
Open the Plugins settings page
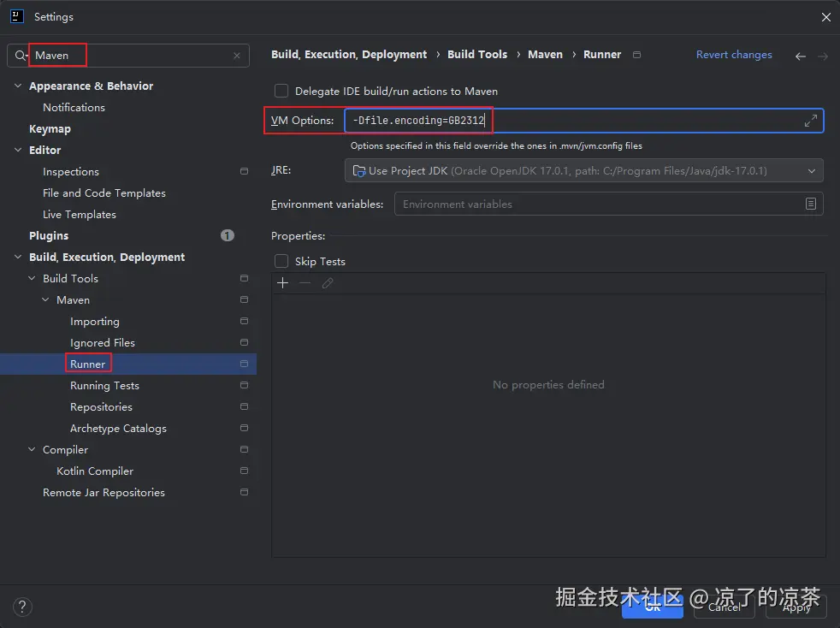[x=49, y=236]
